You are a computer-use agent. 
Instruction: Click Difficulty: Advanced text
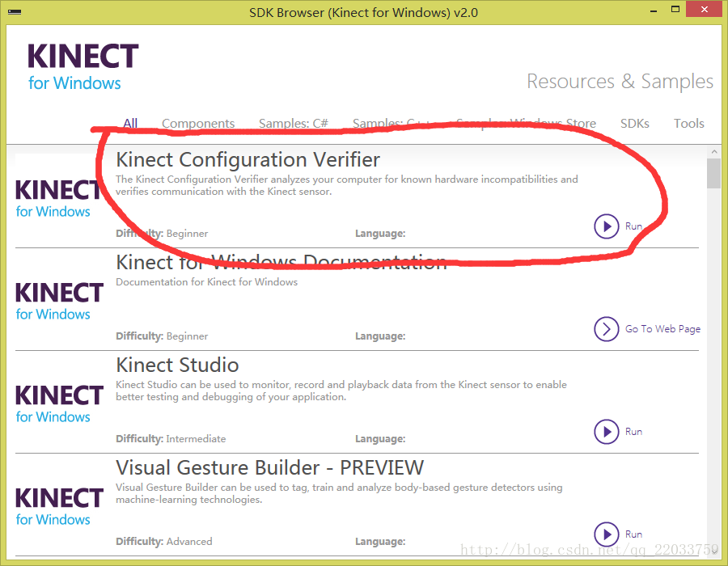click(164, 542)
